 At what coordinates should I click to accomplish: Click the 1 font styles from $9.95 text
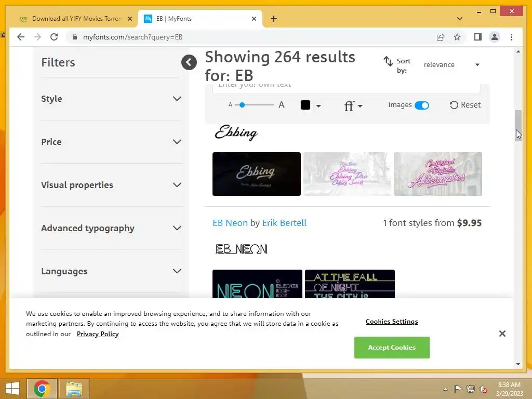tap(432, 223)
